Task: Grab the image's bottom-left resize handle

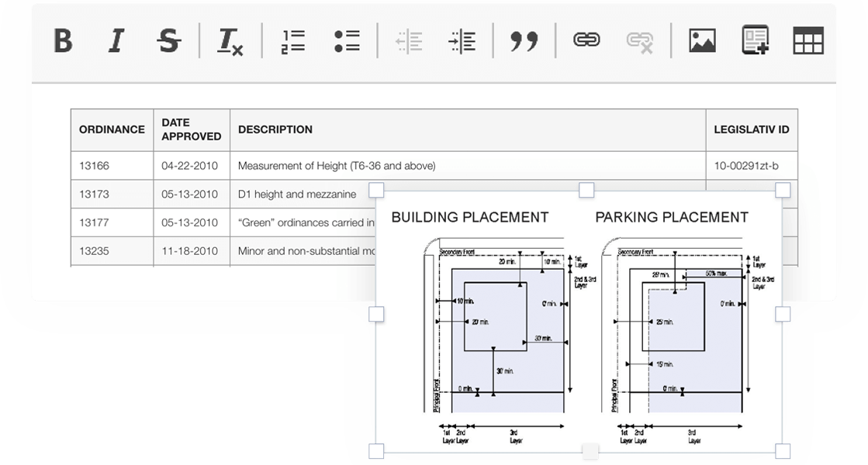Action: [x=376, y=451]
